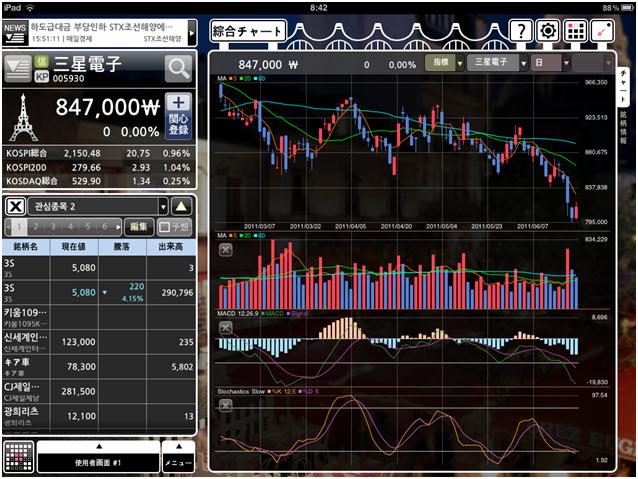638x479 pixels.
Task: Toggle the 予想 checkbox
Action: [x=174, y=227]
